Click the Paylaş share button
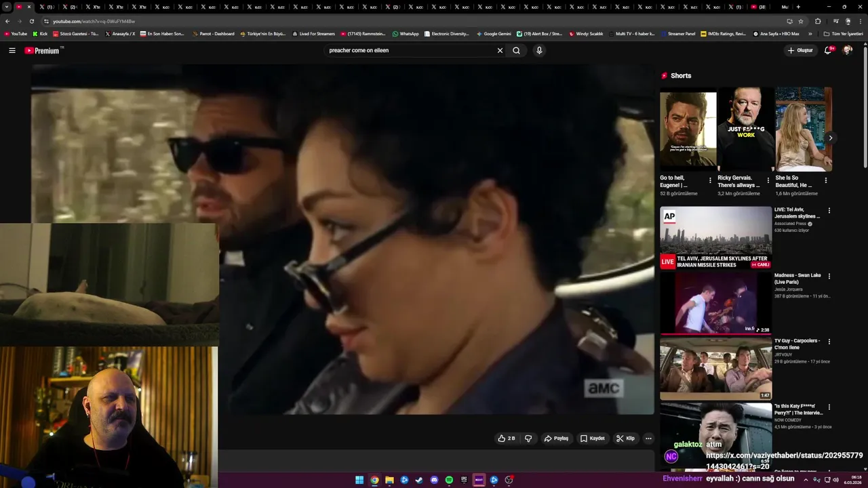The image size is (868, 488). [556, 439]
